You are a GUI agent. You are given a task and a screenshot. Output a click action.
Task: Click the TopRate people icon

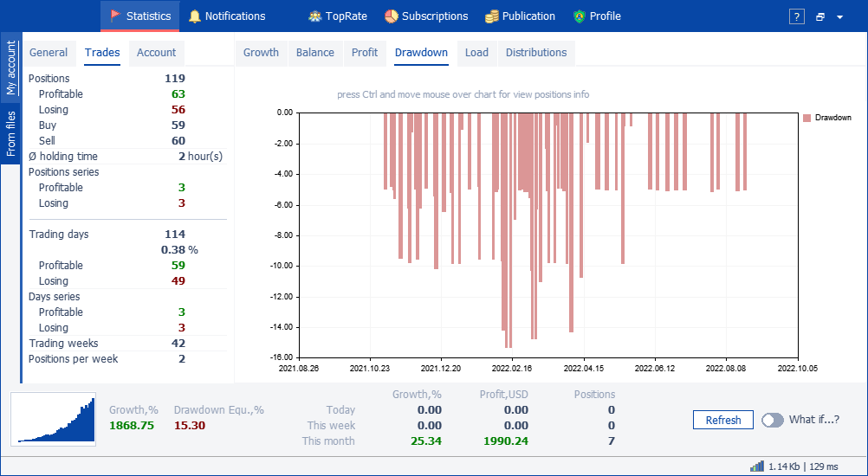[315, 16]
